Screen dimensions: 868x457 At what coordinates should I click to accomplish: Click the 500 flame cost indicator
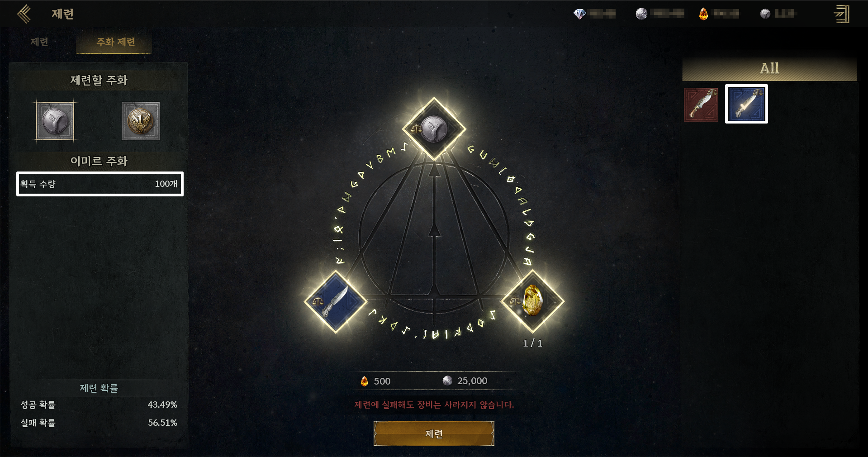tap(375, 381)
